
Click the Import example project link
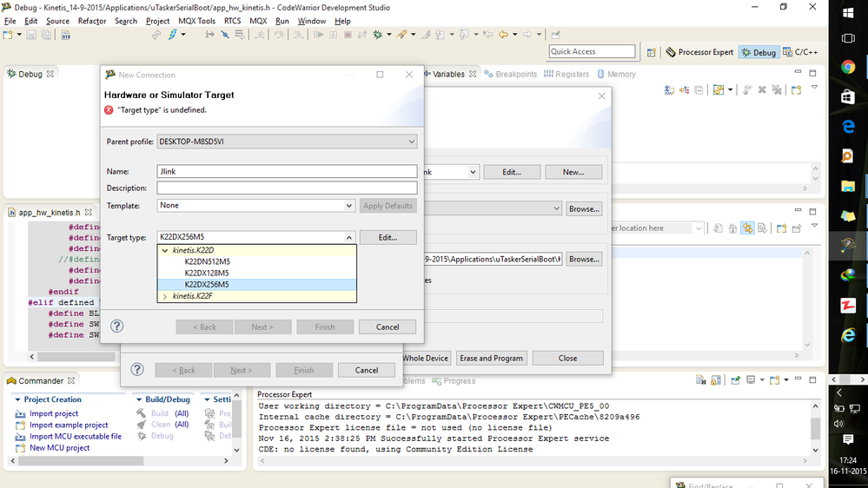click(69, 425)
